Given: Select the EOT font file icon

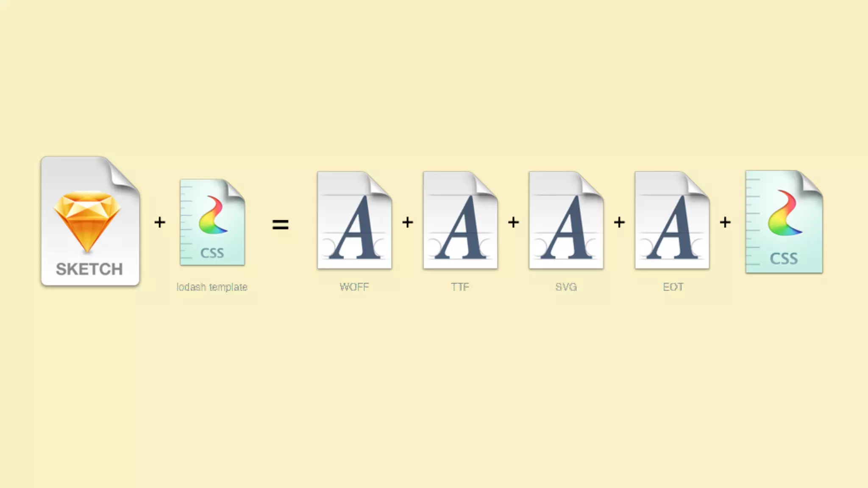Looking at the screenshot, I should click(672, 220).
